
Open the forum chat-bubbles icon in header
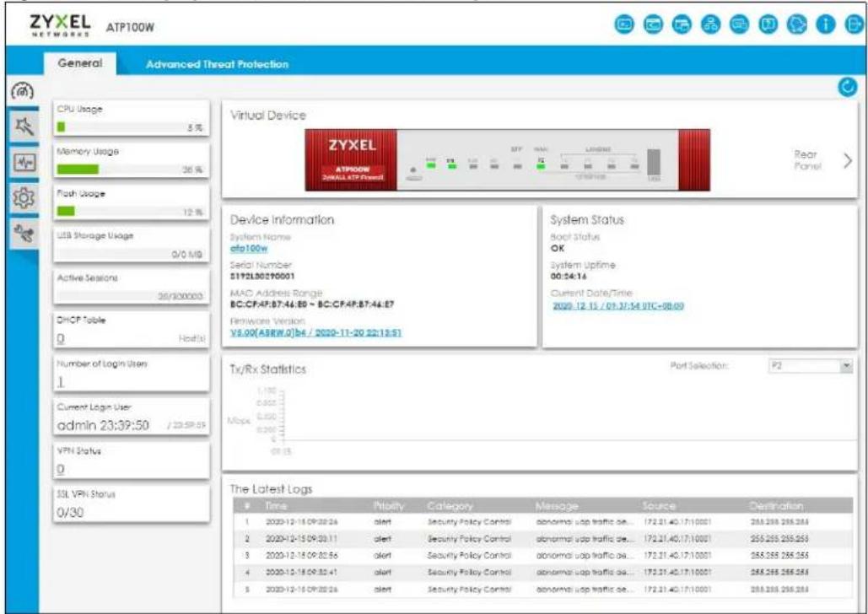coord(739,24)
